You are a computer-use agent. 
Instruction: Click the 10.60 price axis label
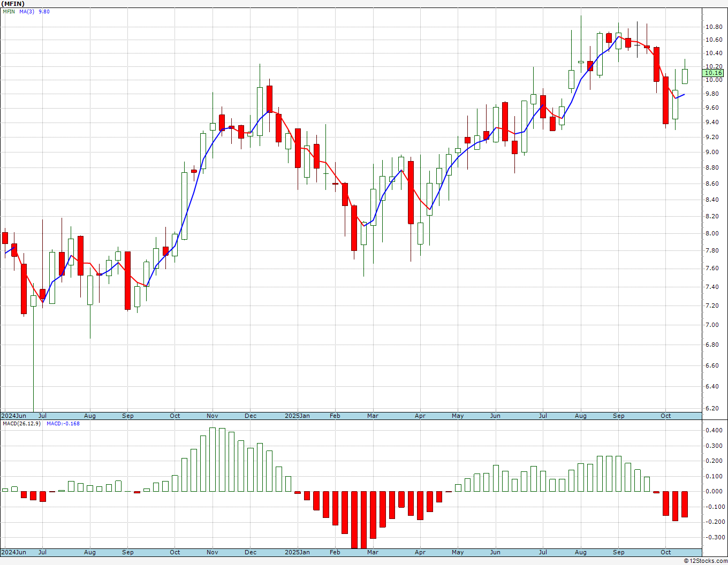[713, 40]
